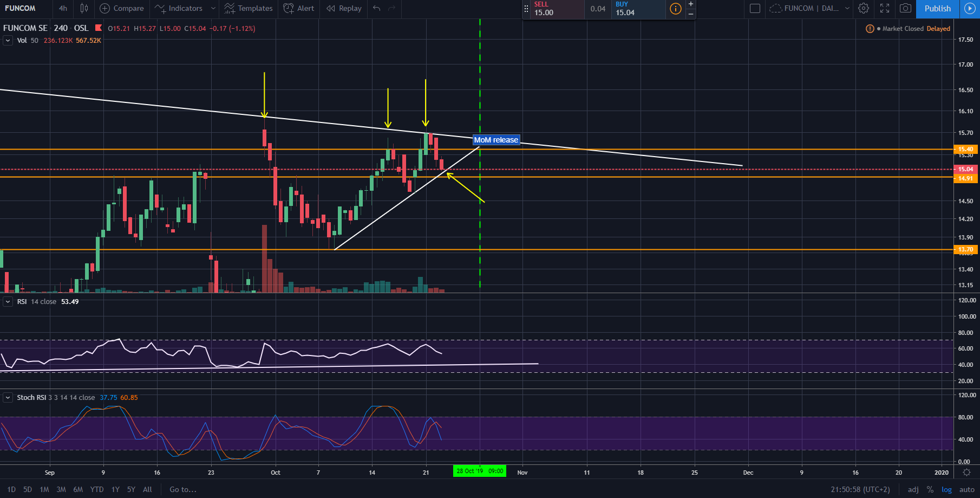Image resolution: width=980 pixels, height=498 pixels.
Task: Select the 1M date range
Action: 44,489
